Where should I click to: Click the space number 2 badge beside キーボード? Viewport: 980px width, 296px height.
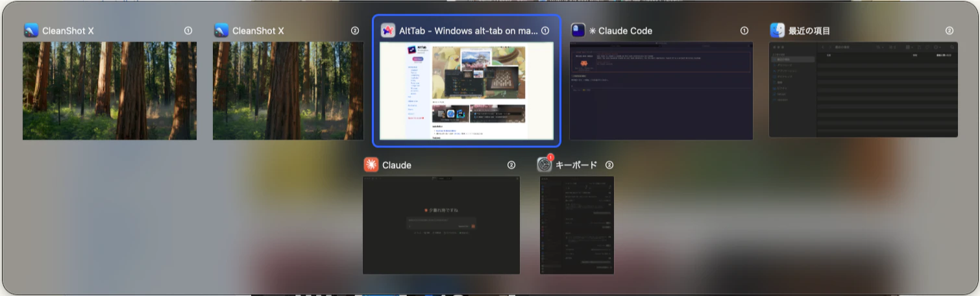pyautogui.click(x=609, y=165)
